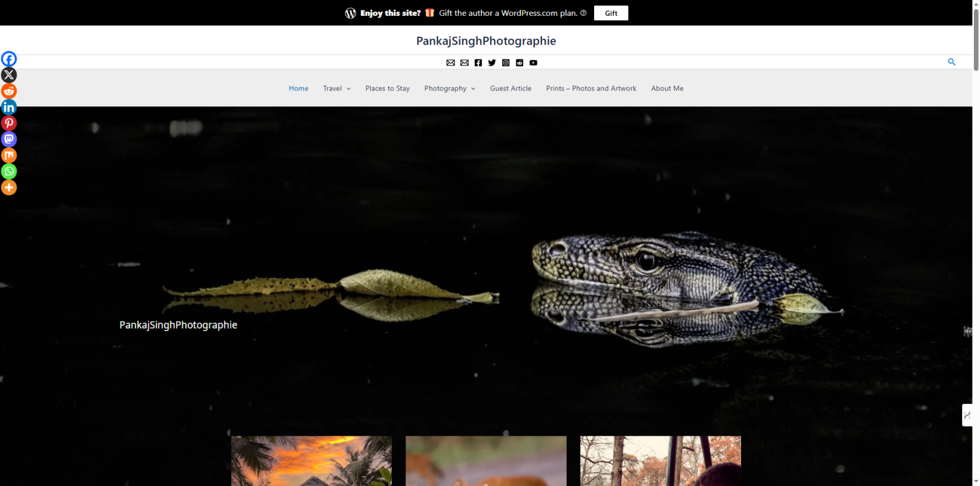Share via the Pinterest sidebar icon
Viewport: 980px width, 486px height.
coord(9,123)
